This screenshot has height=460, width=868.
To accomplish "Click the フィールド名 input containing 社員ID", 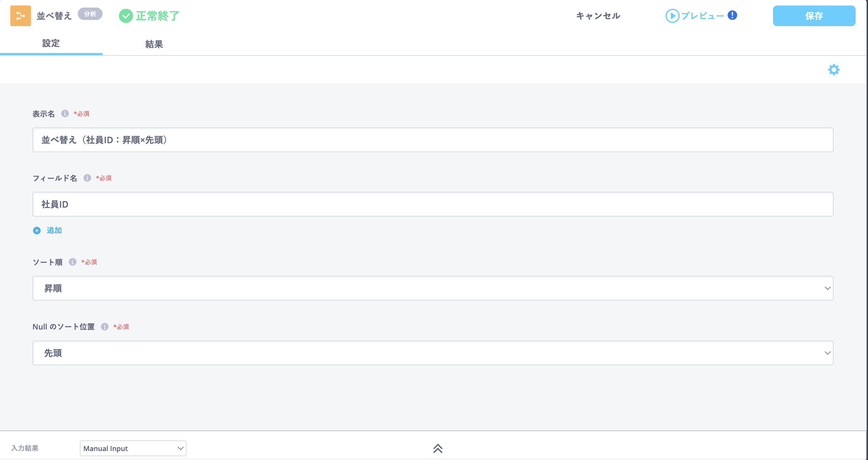I will coord(433,204).
